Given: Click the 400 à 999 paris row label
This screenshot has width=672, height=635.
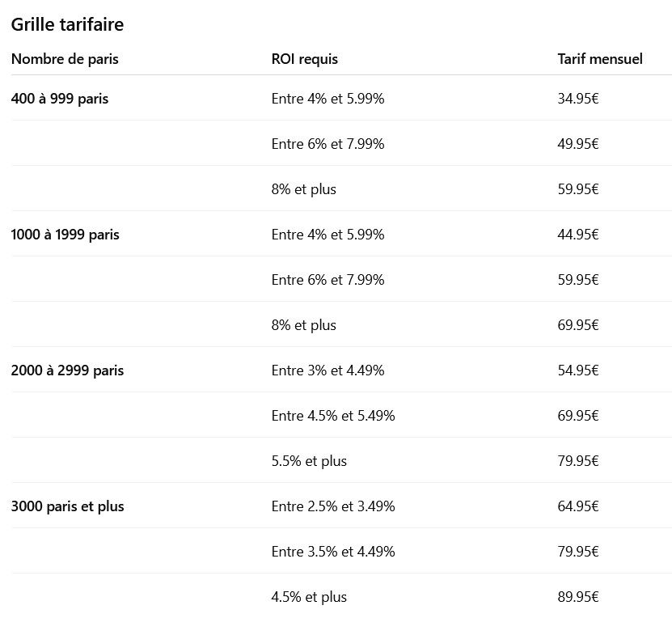Looking at the screenshot, I should [x=60, y=99].
